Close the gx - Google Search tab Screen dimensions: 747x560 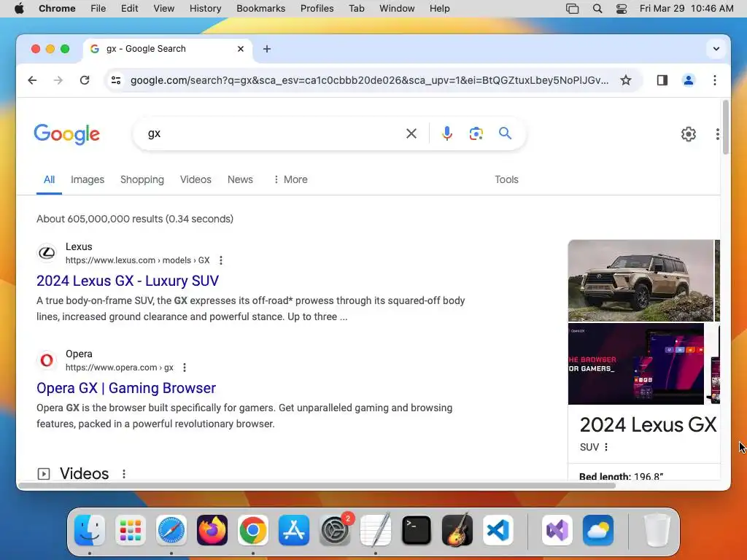(x=241, y=49)
